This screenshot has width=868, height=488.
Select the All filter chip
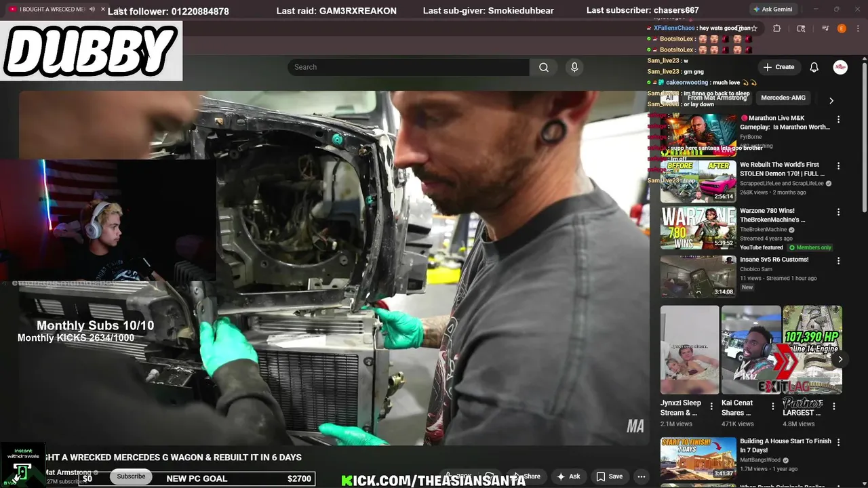click(669, 98)
